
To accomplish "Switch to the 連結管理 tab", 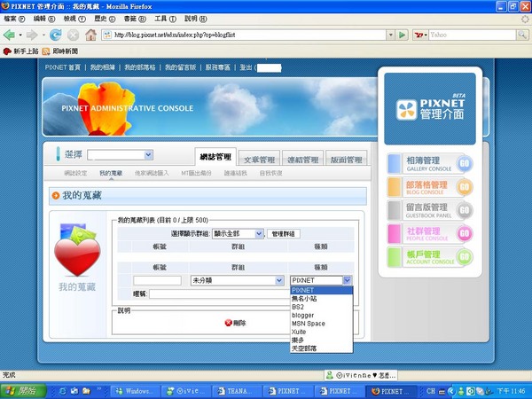I will pos(302,159).
